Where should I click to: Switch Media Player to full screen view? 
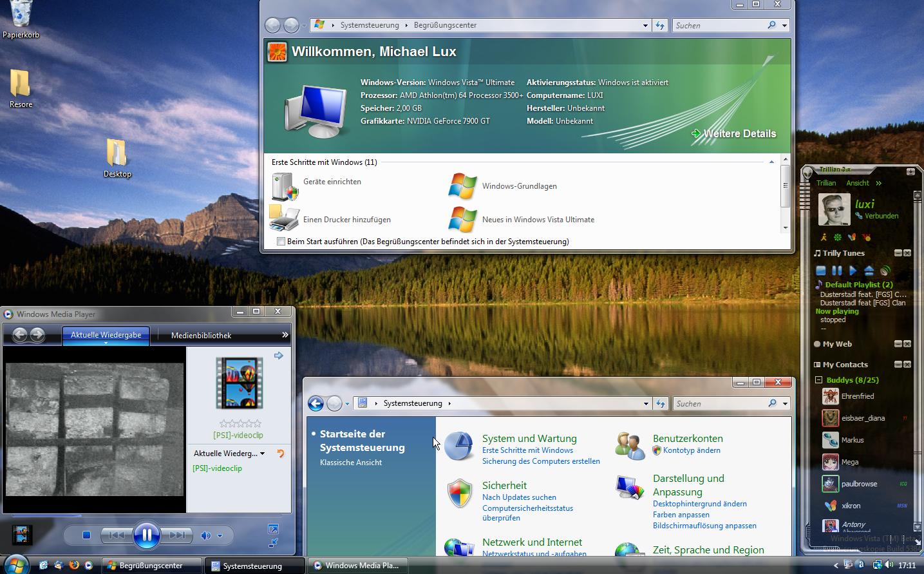[273, 529]
